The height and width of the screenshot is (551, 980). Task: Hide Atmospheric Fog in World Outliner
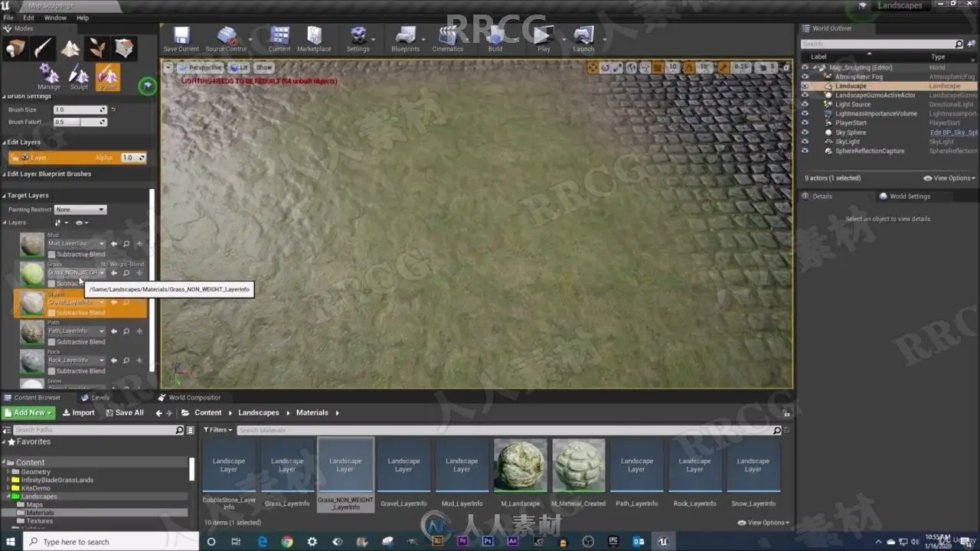point(805,77)
